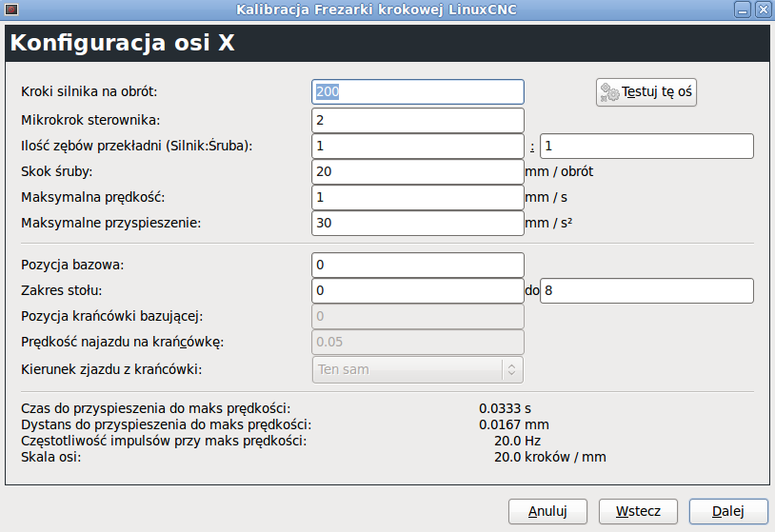
Task: Click the 'Czas do przyspieszenia do maks prędkości:' label
Action: coord(156,408)
